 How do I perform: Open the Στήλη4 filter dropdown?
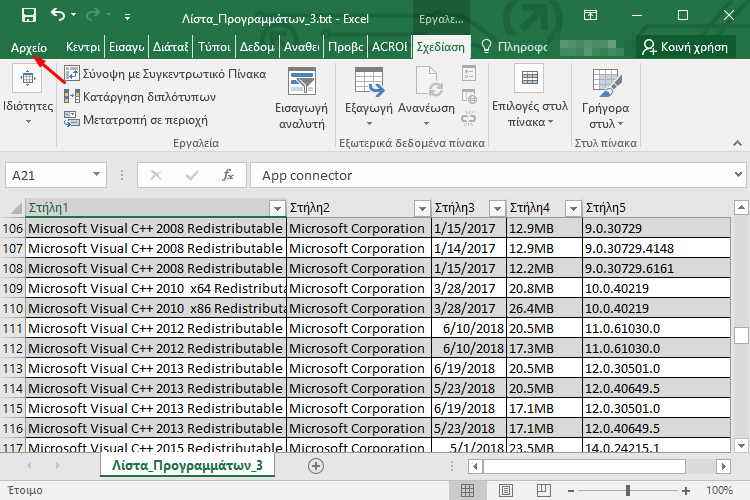pos(573,208)
